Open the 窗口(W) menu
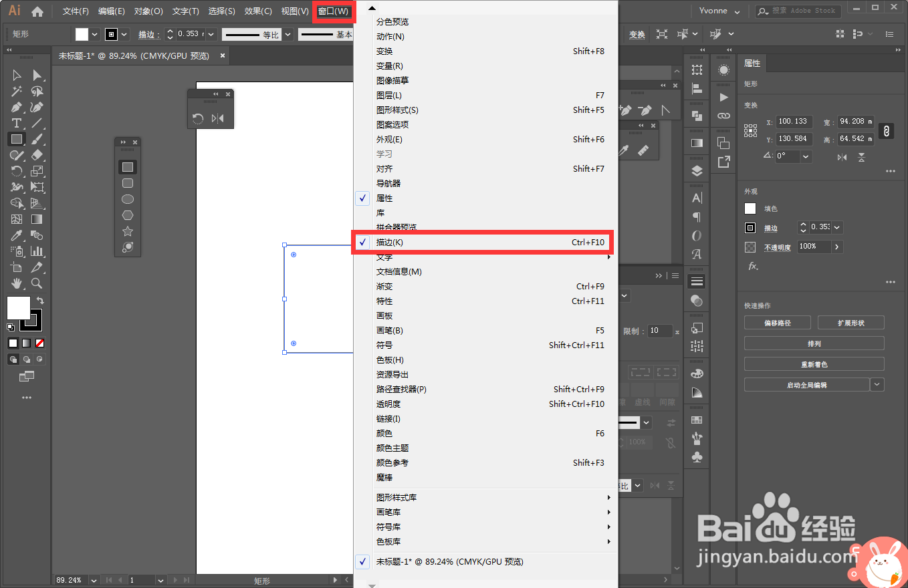 click(333, 11)
